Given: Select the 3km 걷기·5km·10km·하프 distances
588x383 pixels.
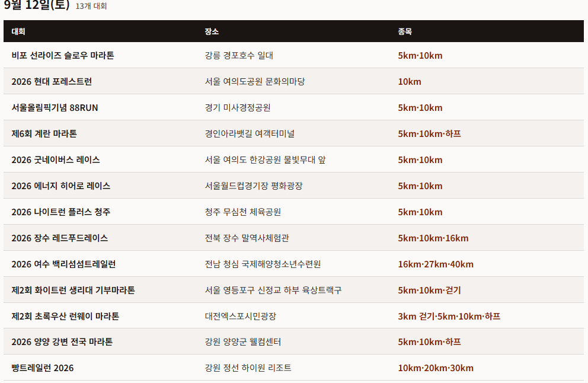Looking at the screenshot, I should click(449, 316).
